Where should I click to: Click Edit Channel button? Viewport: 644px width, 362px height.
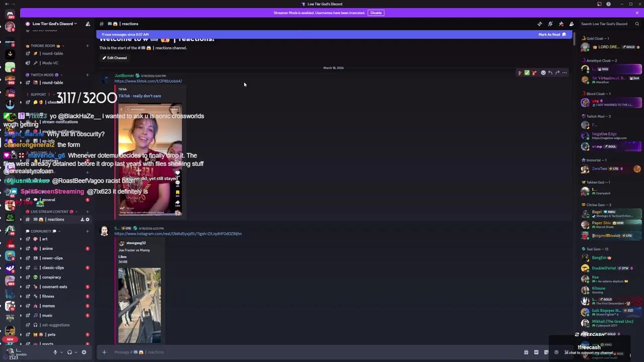click(x=115, y=58)
